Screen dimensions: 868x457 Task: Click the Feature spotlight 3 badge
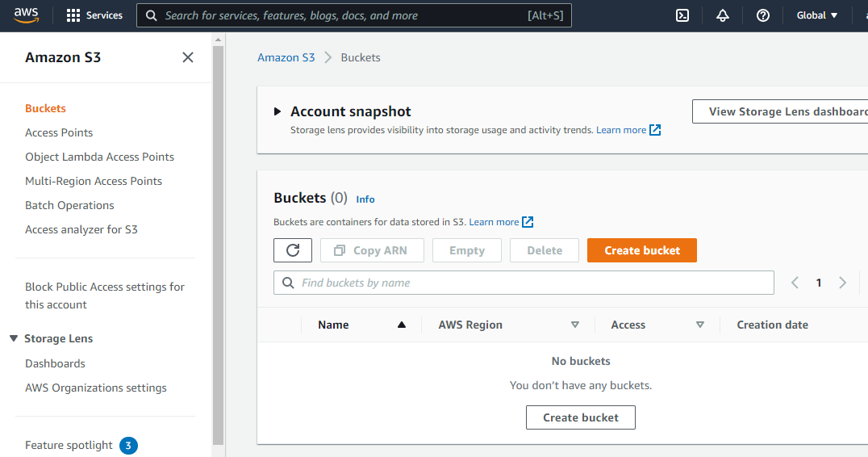tap(128, 446)
